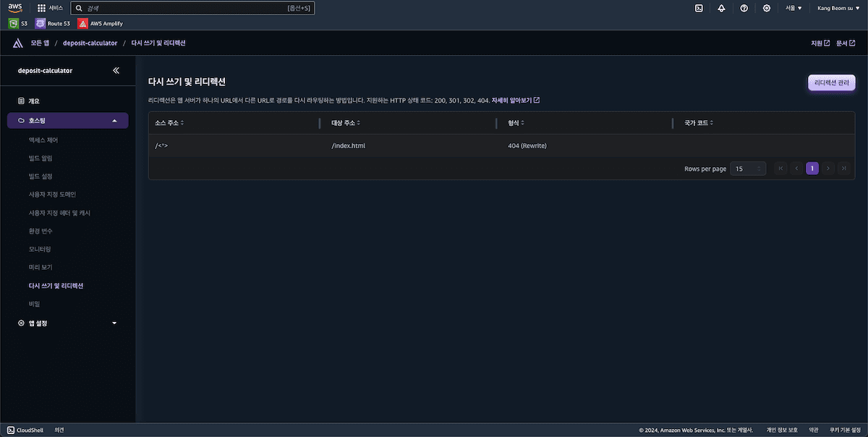Open Kang Beom su account menu
Viewport: 868px width, 437px height.
(x=838, y=8)
